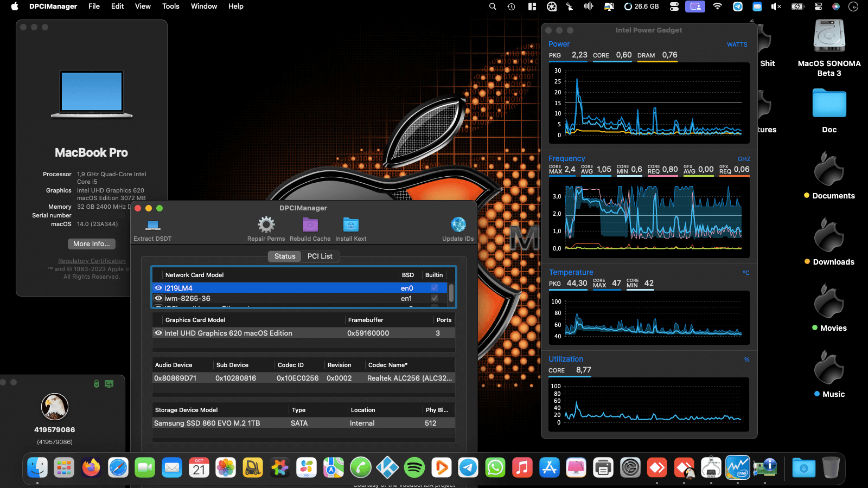Click the Rebuild Cache toolbar icon
This screenshot has height=488, width=868.
click(x=310, y=224)
